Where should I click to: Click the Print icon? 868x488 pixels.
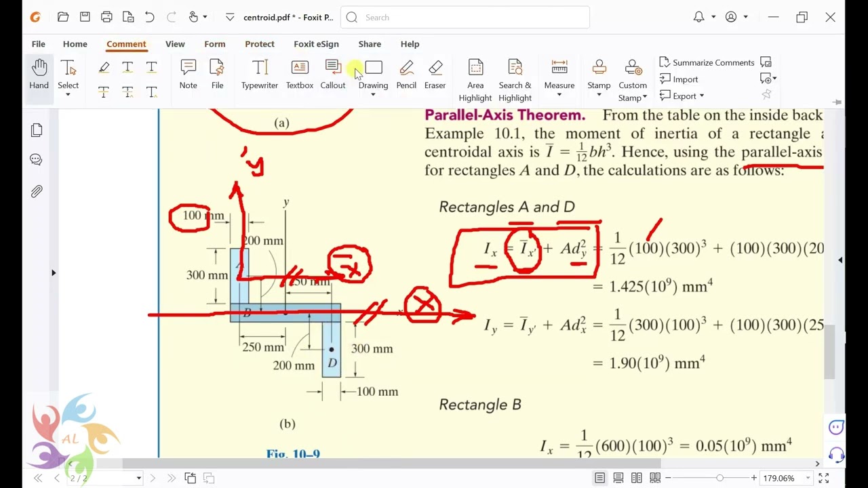click(106, 17)
